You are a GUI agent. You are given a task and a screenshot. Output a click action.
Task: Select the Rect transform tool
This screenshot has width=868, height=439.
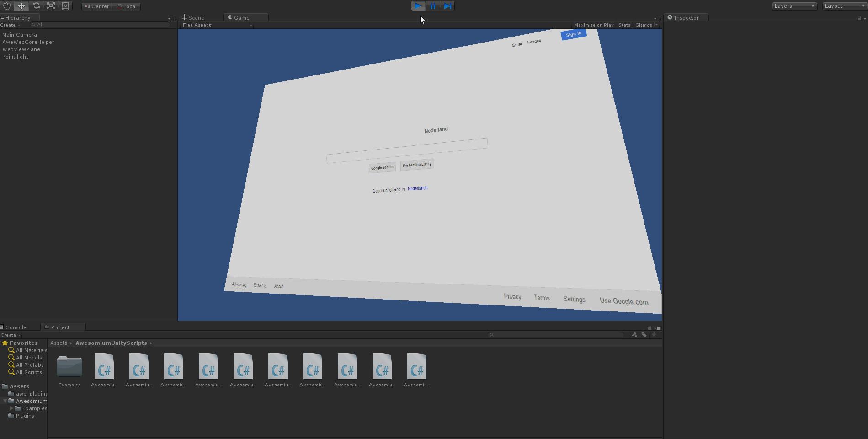pyautogui.click(x=65, y=6)
